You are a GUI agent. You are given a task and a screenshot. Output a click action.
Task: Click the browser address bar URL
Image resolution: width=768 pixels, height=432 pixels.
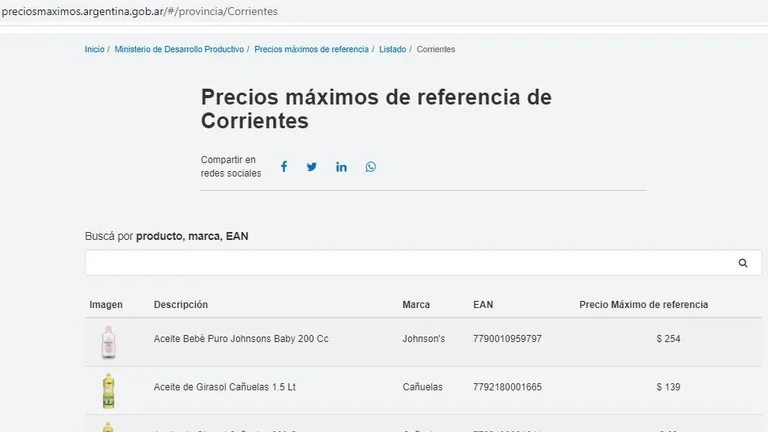tap(140, 11)
